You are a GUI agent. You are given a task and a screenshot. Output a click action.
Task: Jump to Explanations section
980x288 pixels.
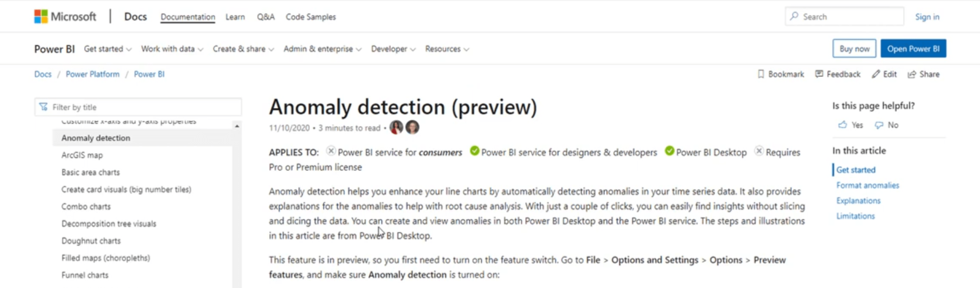tap(858, 200)
